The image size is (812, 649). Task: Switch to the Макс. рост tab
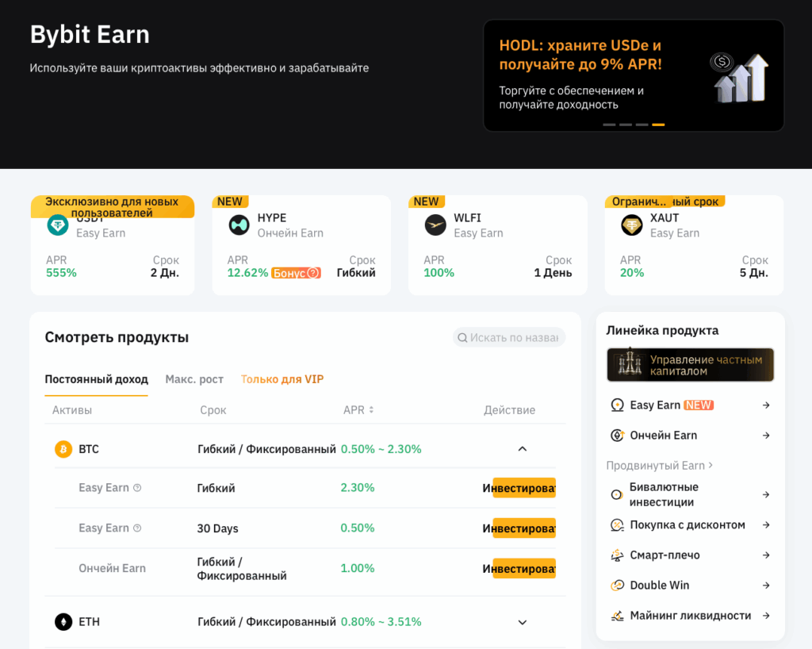194,379
